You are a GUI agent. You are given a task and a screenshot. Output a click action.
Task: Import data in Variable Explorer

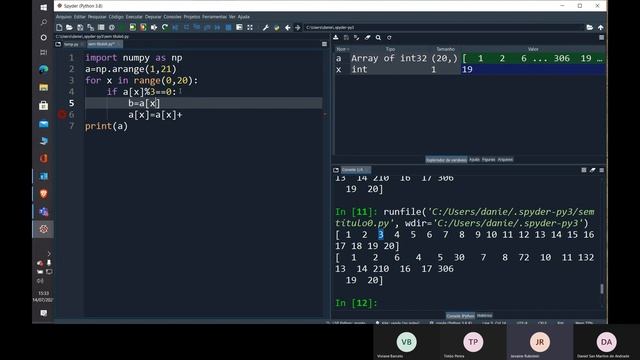coord(336,38)
